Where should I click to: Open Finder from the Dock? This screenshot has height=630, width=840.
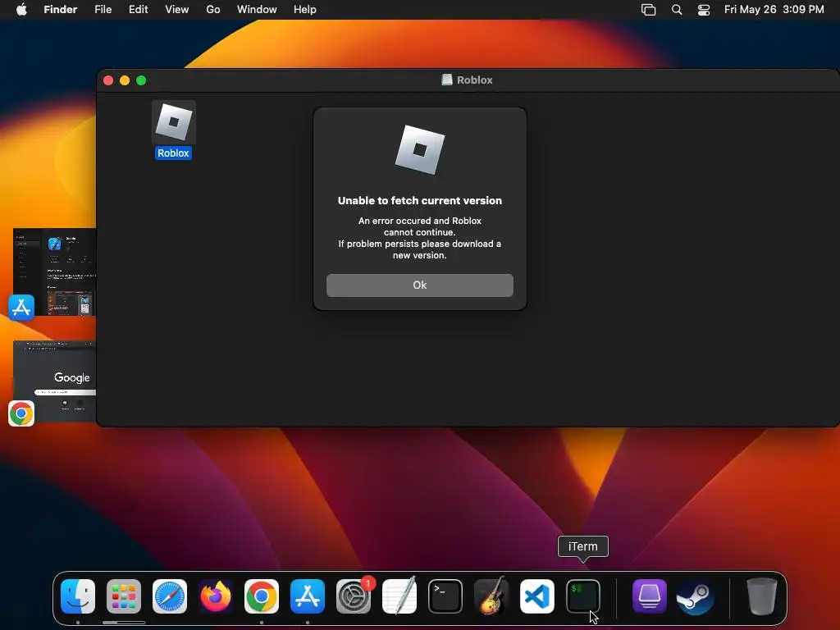coord(78,596)
